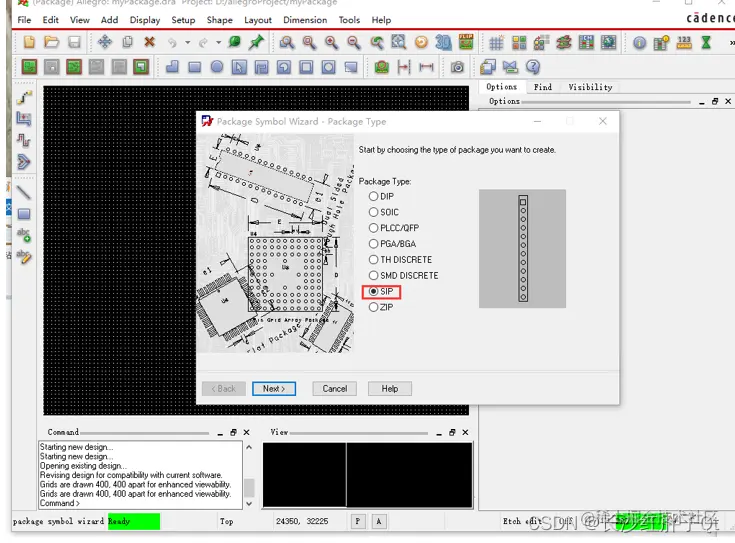Switch to the Visibility tab
The height and width of the screenshot is (543, 735).
click(590, 87)
